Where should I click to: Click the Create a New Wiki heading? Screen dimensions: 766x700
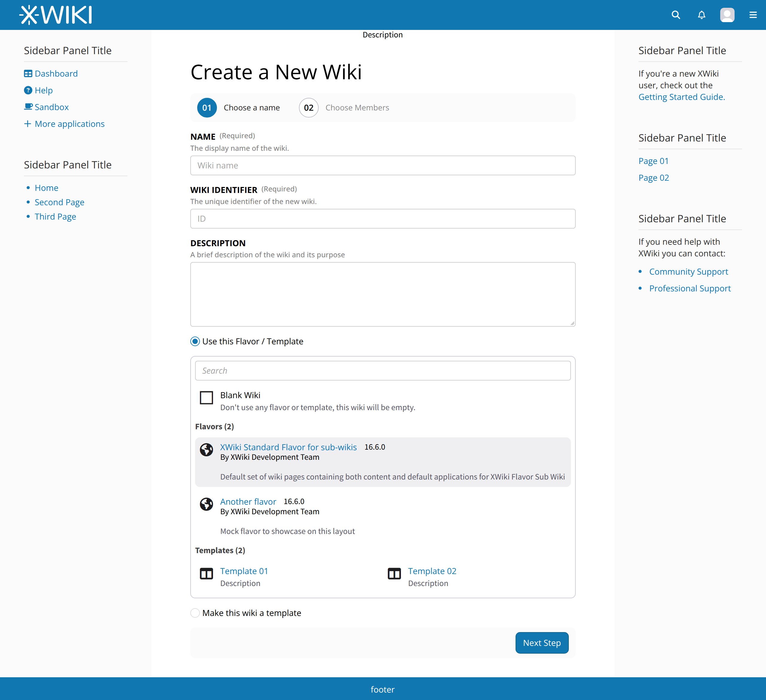click(x=276, y=72)
